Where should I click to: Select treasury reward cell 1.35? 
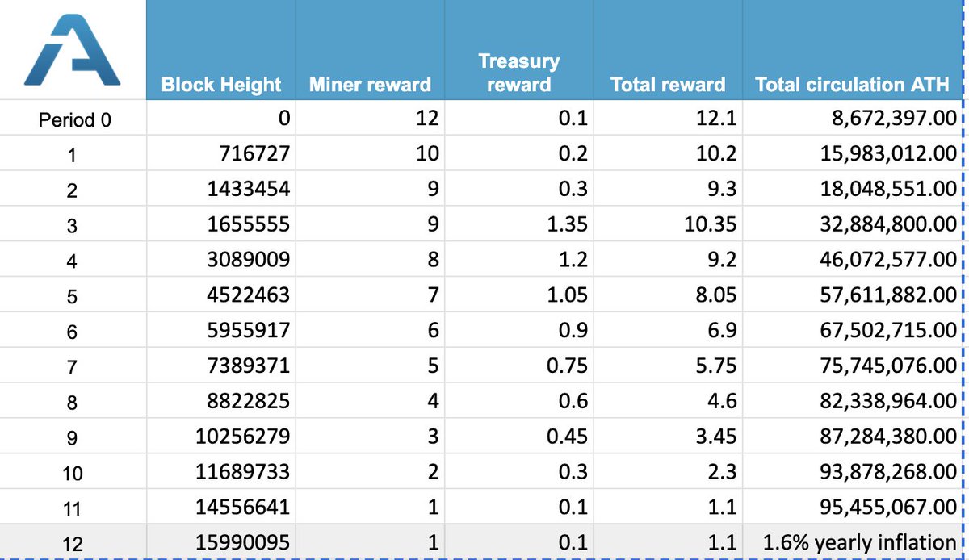(518, 225)
